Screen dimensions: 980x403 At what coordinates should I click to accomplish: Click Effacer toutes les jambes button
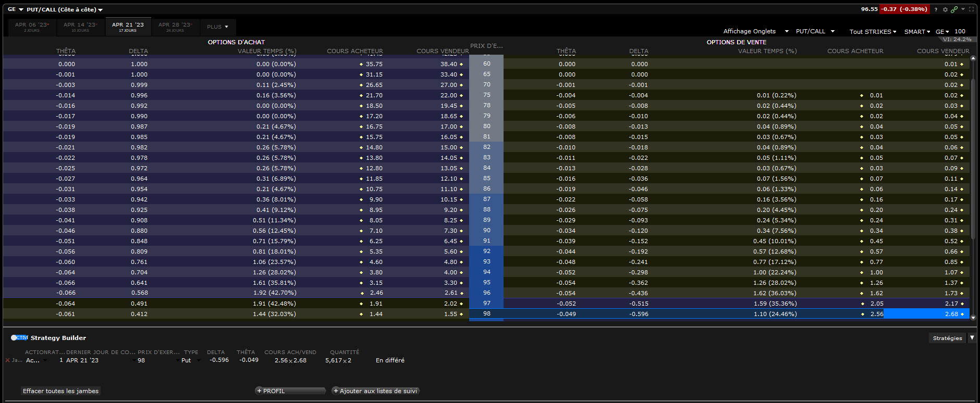[60, 391]
